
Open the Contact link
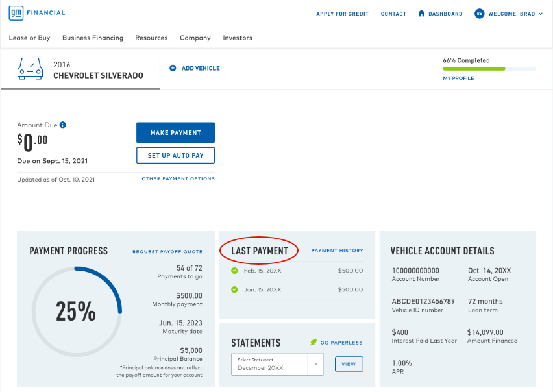point(393,14)
